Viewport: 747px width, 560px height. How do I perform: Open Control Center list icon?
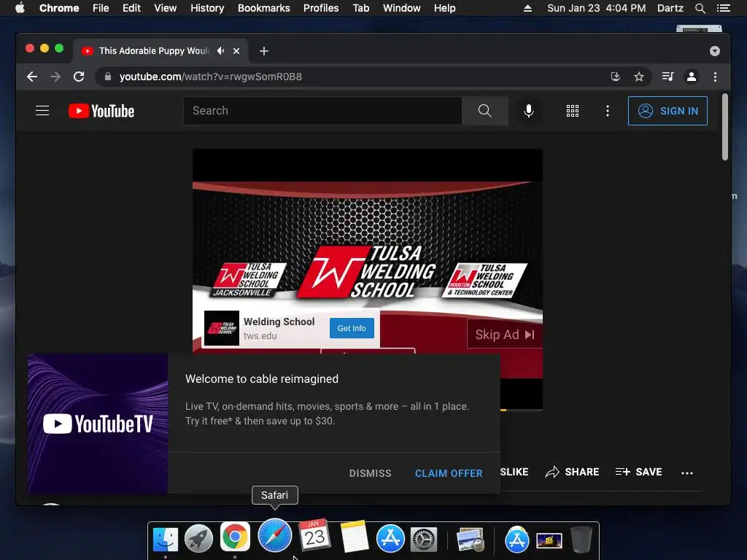(723, 8)
